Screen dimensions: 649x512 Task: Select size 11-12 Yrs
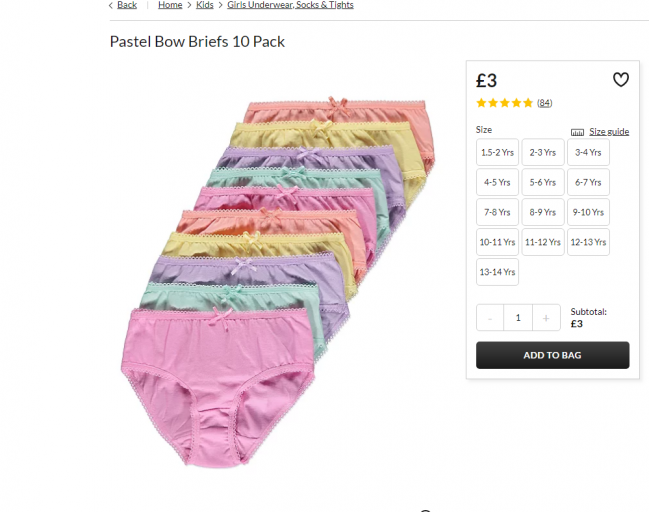[x=543, y=242]
